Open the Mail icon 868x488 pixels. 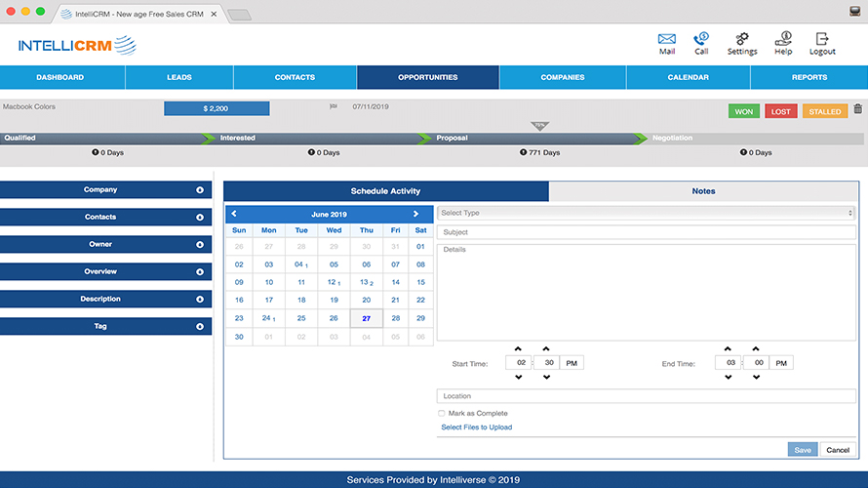[666, 43]
